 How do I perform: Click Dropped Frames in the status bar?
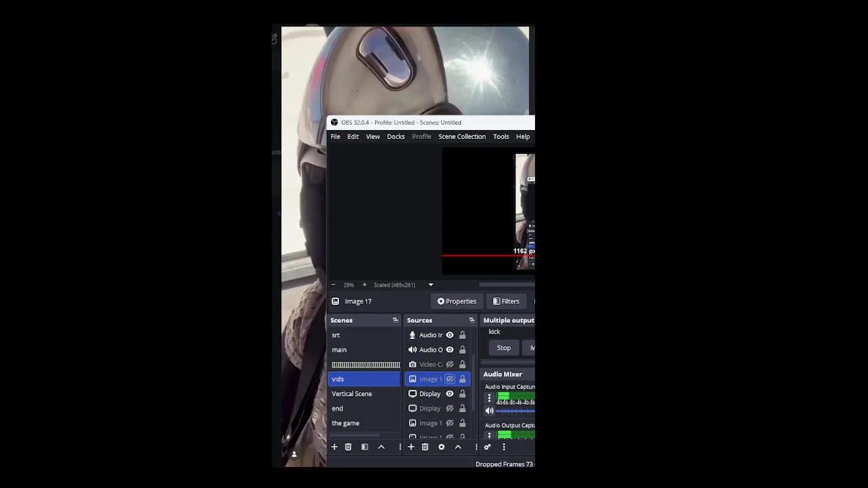pos(505,464)
